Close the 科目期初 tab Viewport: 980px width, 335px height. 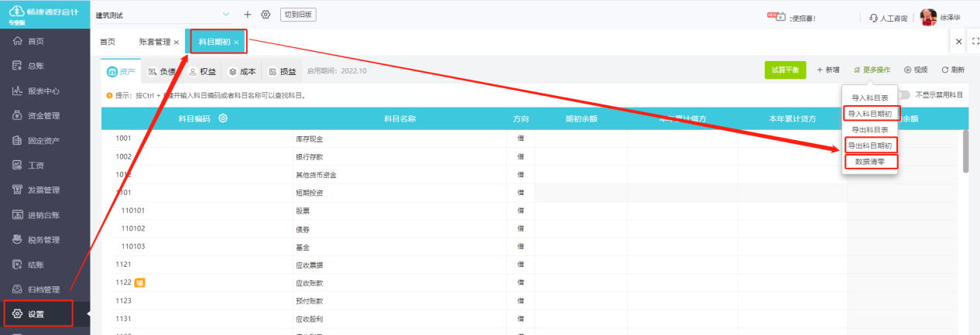[236, 42]
